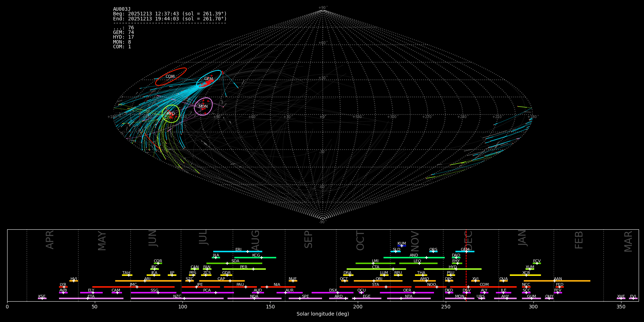Click the large FEB month label
Screen dimensions: 644x322
coord(579,240)
